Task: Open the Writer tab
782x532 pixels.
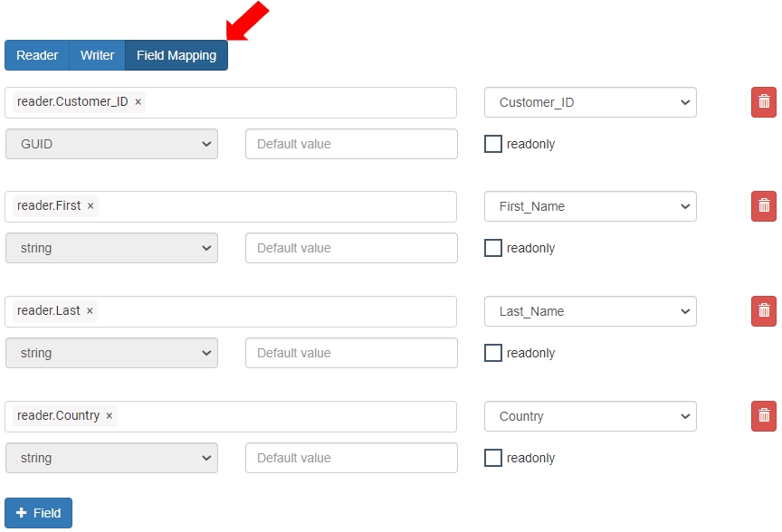Action: 97,55
